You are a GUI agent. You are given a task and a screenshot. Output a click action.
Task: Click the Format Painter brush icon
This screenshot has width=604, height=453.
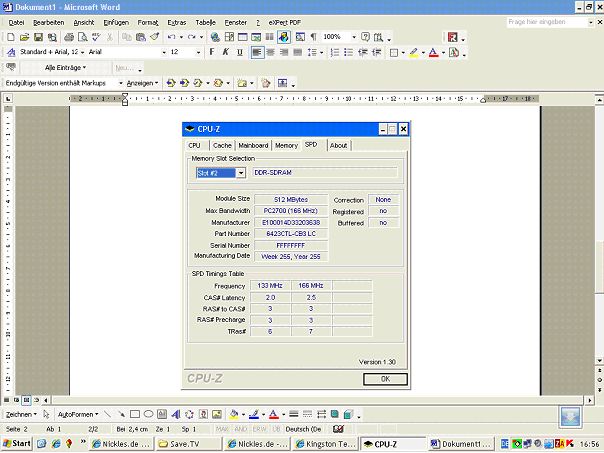click(155, 37)
